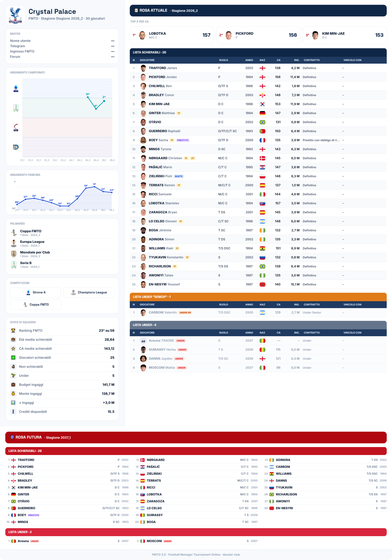Click the CA media schierabili star icon

pos(13,349)
